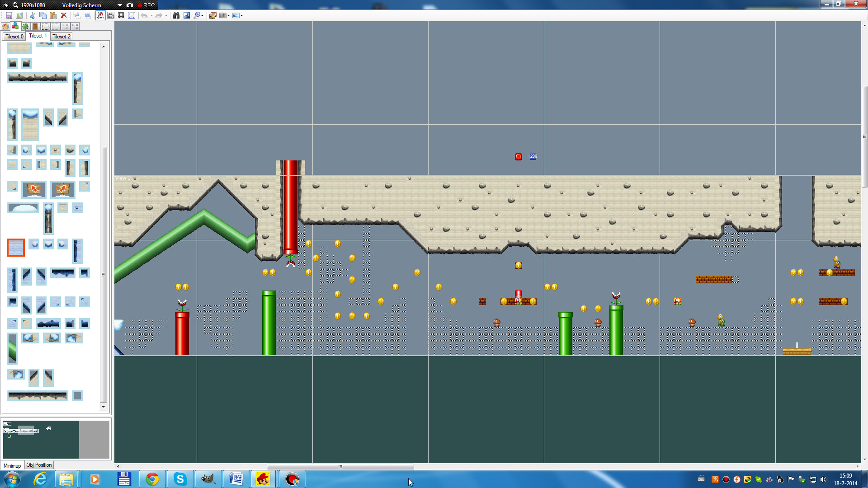Click the binoculars Find icon
The width and height of the screenshot is (868, 488).
click(176, 15)
